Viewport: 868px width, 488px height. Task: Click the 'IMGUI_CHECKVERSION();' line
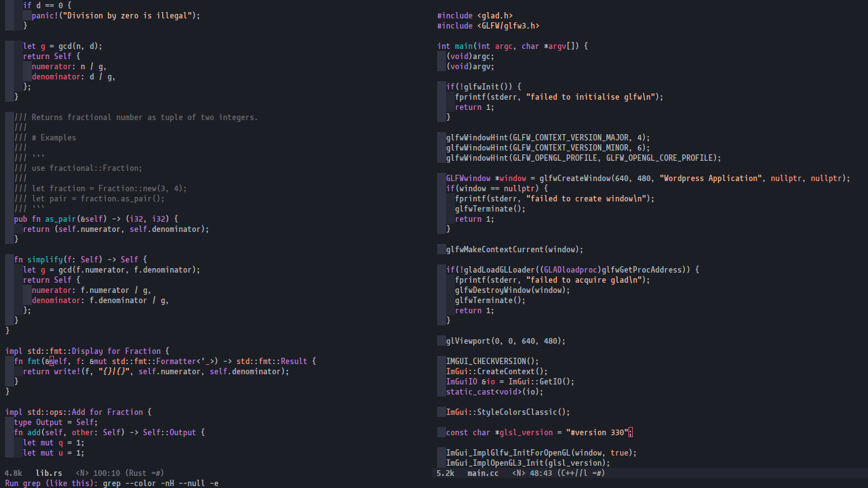coord(492,362)
